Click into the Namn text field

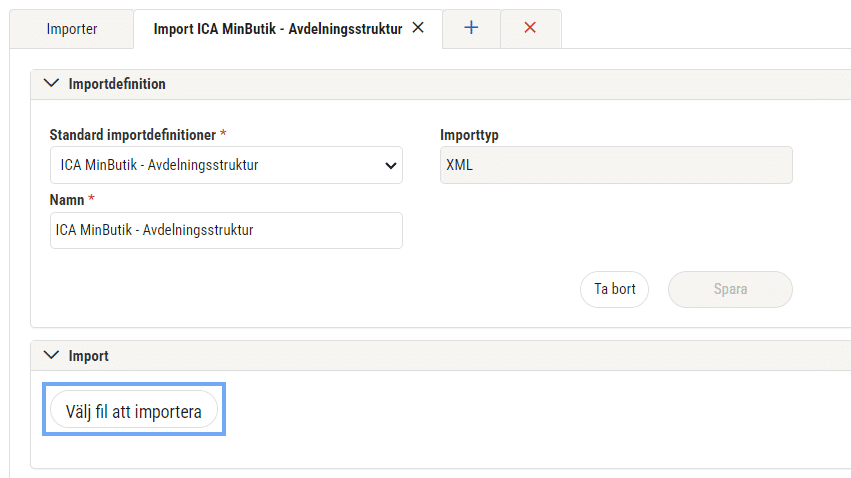226,230
